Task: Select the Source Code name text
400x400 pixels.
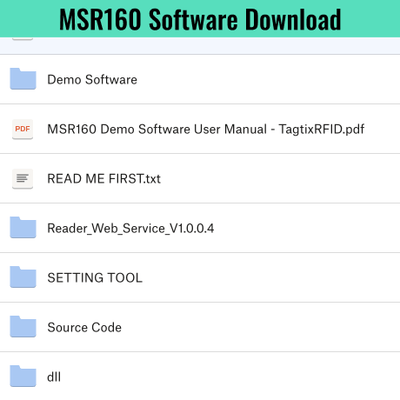Action: pyautogui.click(x=84, y=328)
